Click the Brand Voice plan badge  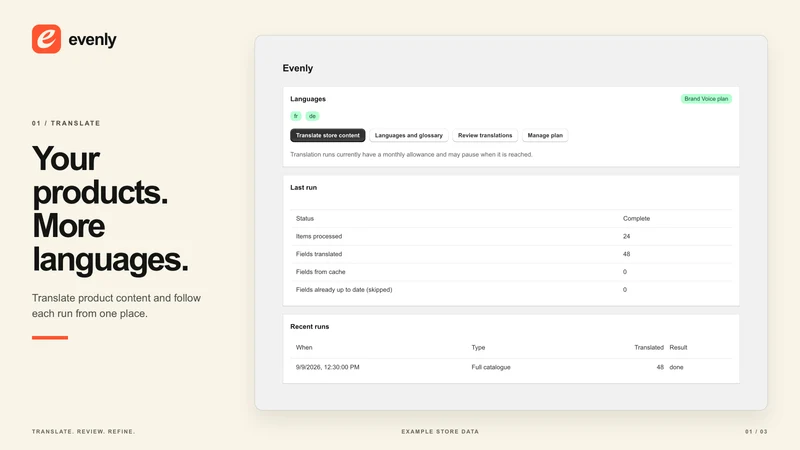(706, 99)
